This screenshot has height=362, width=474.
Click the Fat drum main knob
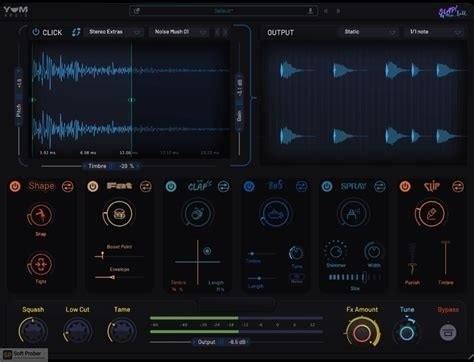tap(118, 214)
